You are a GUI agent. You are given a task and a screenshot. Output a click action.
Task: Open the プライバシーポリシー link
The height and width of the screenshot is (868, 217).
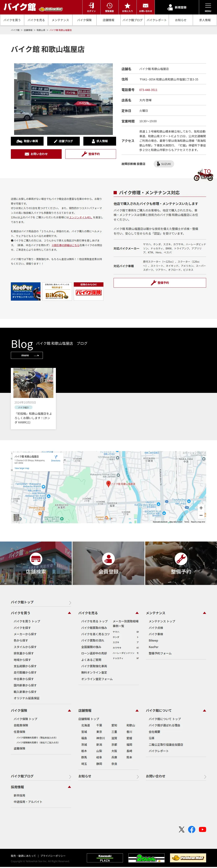pyautogui.click(x=53, y=856)
